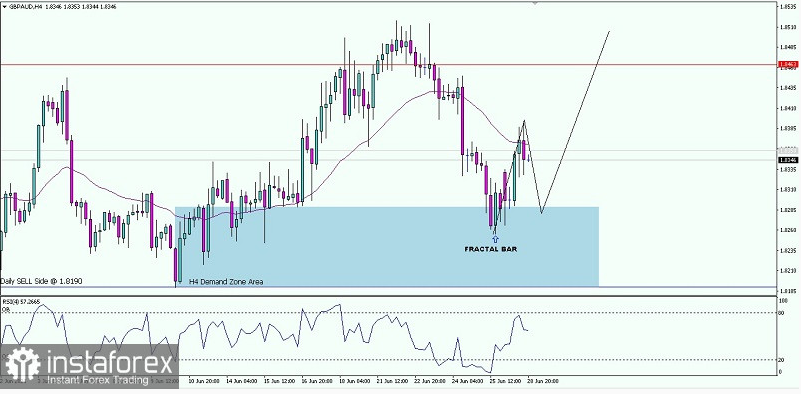Click the small chart shift triangle at top
This screenshot has height=394, width=801.
[x=534, y=3]
